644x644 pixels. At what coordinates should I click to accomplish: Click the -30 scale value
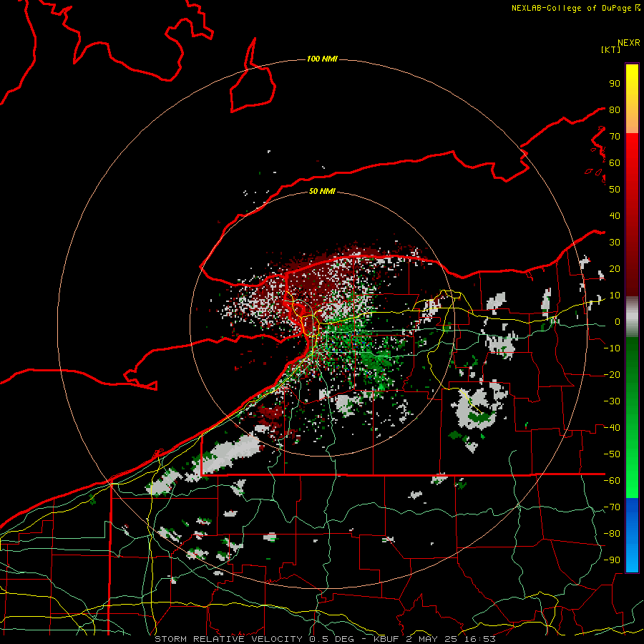point(612,401)
